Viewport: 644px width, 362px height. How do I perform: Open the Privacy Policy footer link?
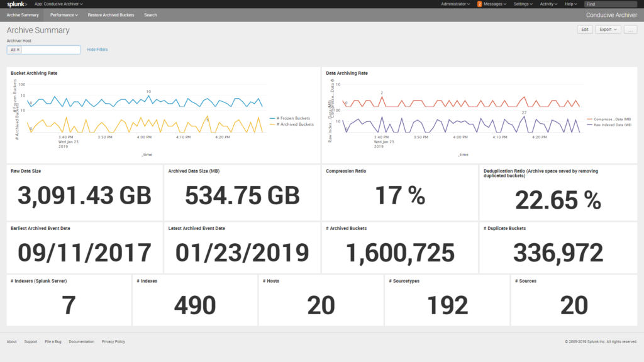[x=113, y=341]
